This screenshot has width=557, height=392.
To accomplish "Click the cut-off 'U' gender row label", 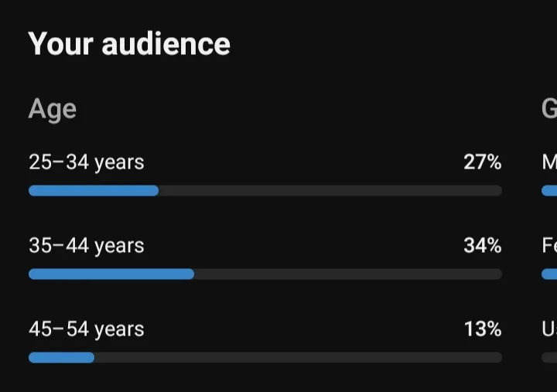I will click(x=549, y=329).
